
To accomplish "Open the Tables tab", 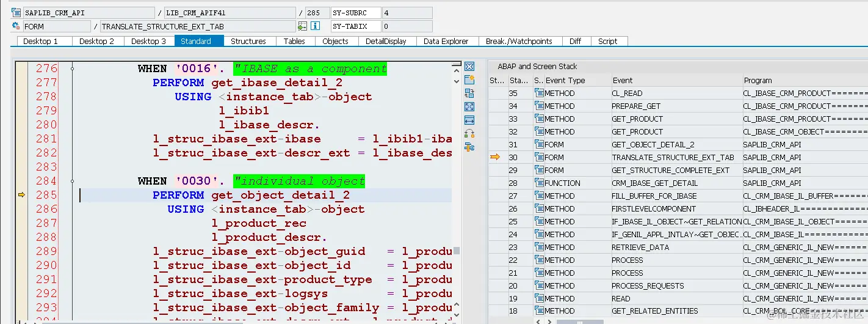I will pos(294,41).
